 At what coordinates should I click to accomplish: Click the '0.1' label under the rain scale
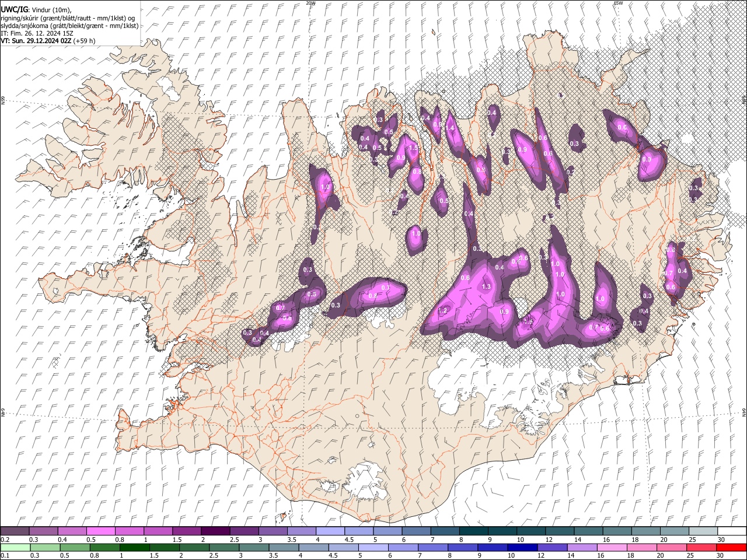(4, 556)
